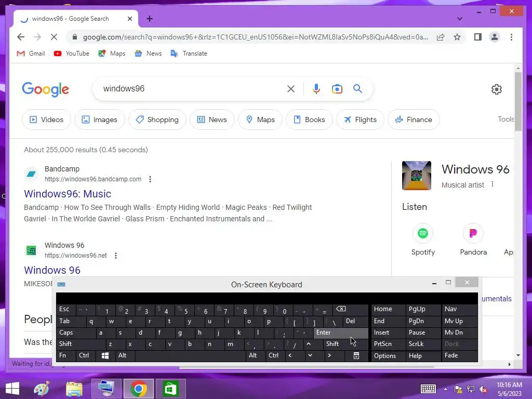
Task: Listen on Spotify
Action: (x=423, y=240)
